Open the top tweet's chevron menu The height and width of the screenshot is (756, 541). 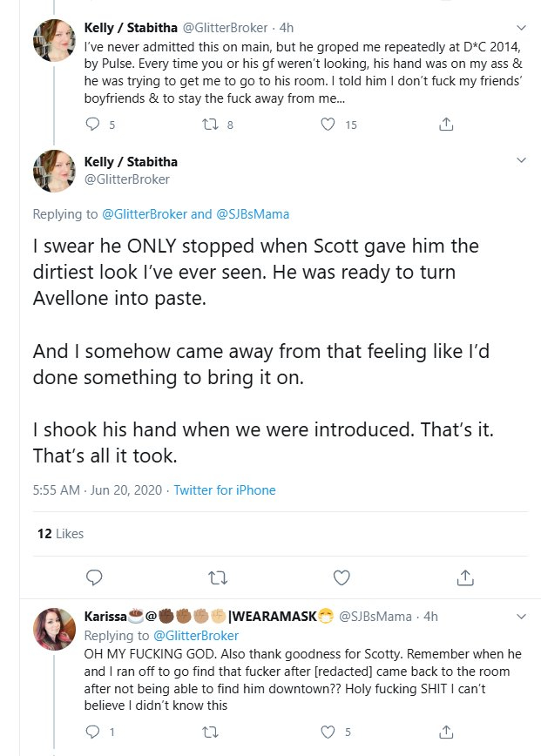tap(521, 25)
